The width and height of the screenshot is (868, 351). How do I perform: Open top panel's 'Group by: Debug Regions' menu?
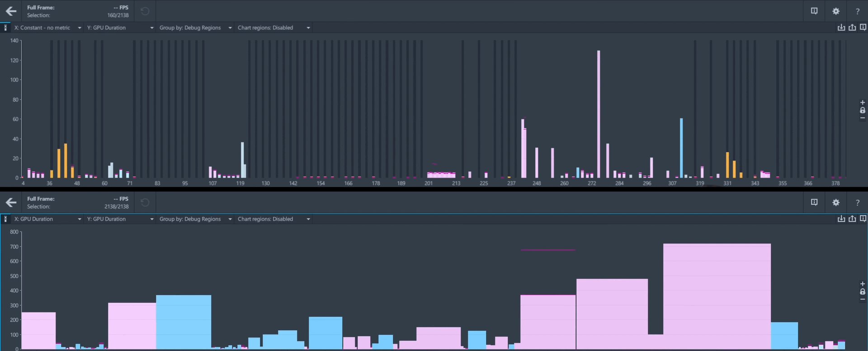pos(195,28)
